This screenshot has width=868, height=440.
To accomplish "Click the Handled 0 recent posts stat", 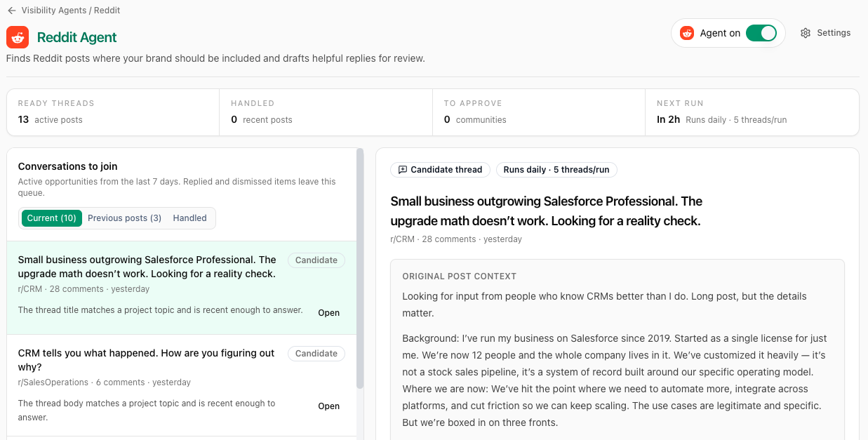I will pos(326,112).
